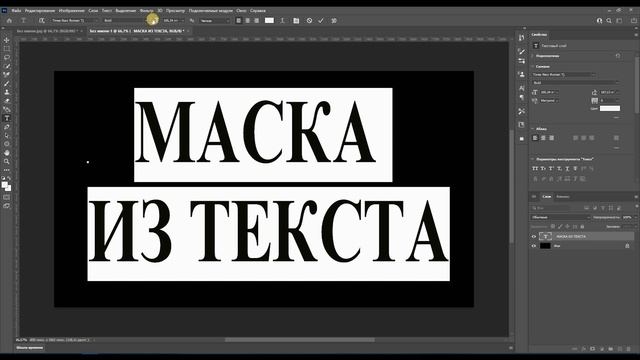640x360 pixels.
Task: Click Цвет color swatch in Properties panel
Action: click(x=610, y=108)
